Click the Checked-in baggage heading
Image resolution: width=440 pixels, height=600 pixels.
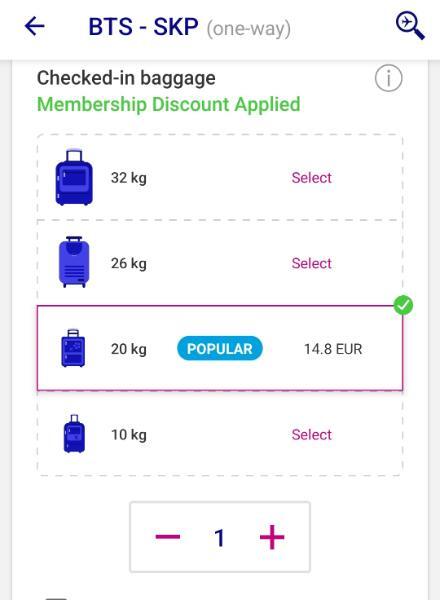[126, 78]
